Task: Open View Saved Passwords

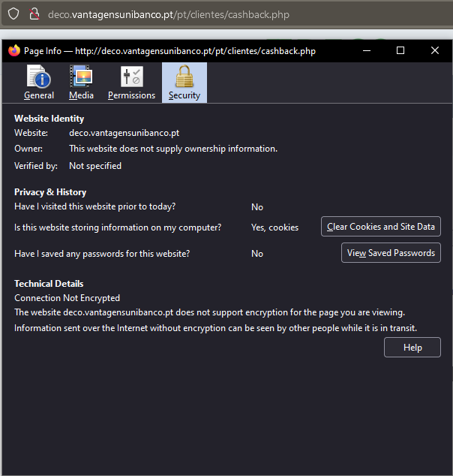Action: point(391,253)
